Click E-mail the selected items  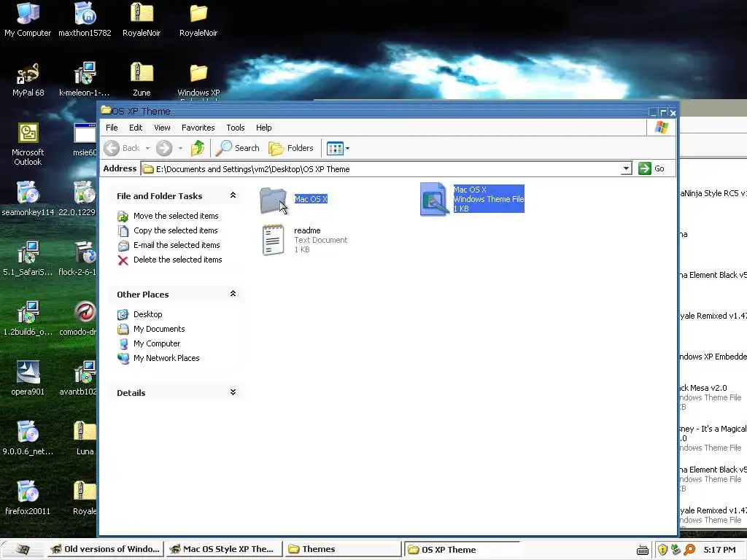point(177,245)
